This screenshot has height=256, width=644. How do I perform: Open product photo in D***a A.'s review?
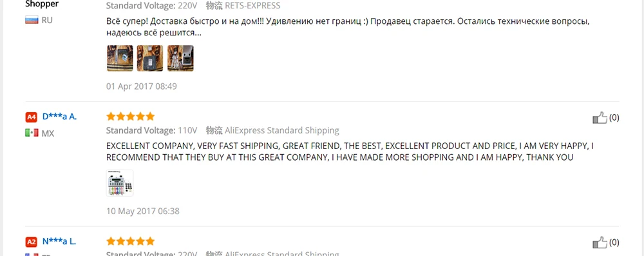pos(120,183)
